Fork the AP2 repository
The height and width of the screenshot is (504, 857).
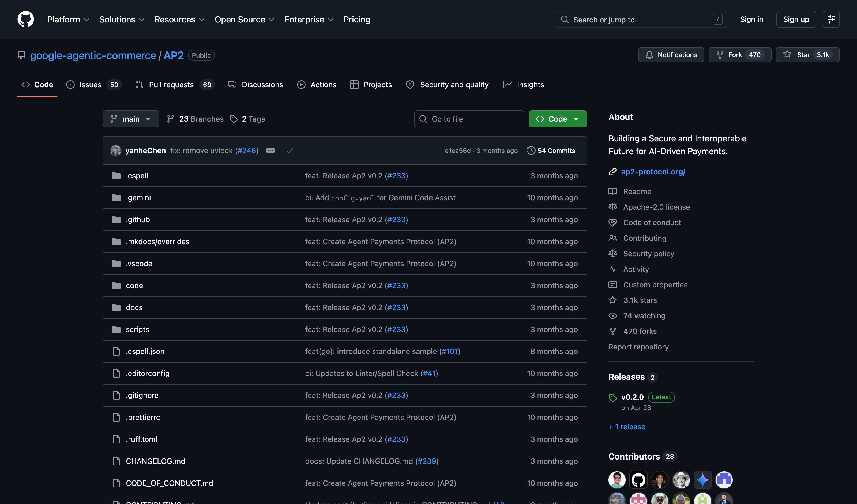pyautogui.click(x=740, y=55)
